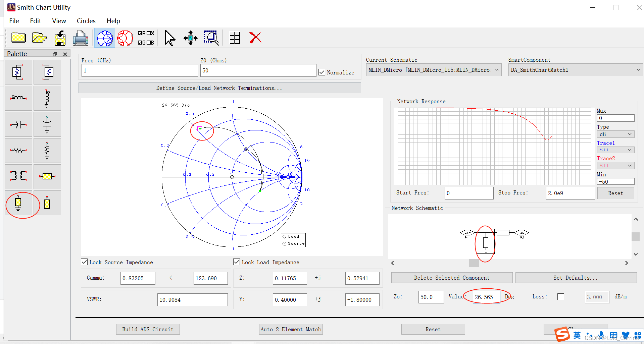This screenshot has width=644, height=344.
Task: Open the View menu
Action: click(x=59, y=21)
